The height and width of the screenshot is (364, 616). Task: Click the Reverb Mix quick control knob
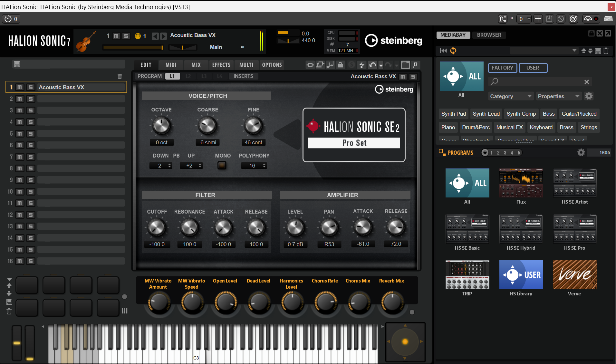pyautogui.click(x=391, y=302)
